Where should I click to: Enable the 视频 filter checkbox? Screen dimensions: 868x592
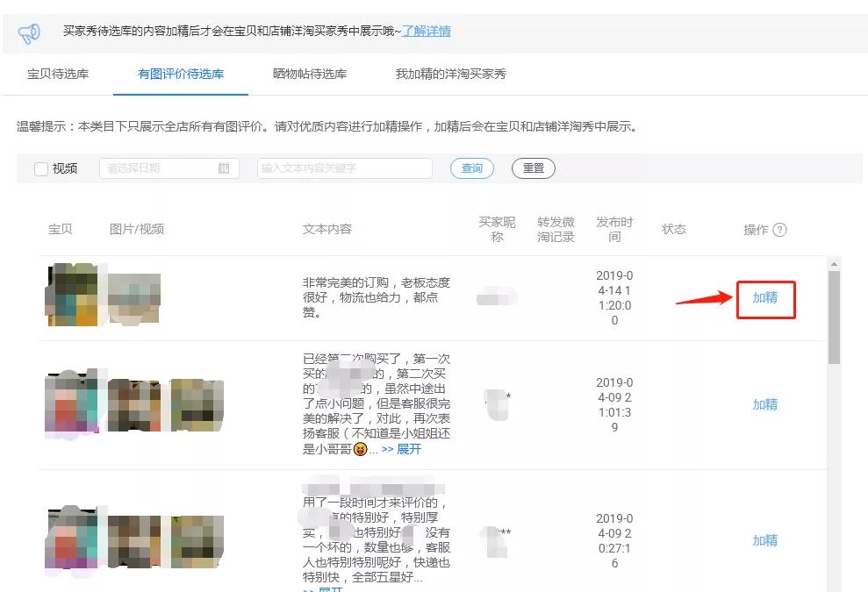click(x=39, y=168)
